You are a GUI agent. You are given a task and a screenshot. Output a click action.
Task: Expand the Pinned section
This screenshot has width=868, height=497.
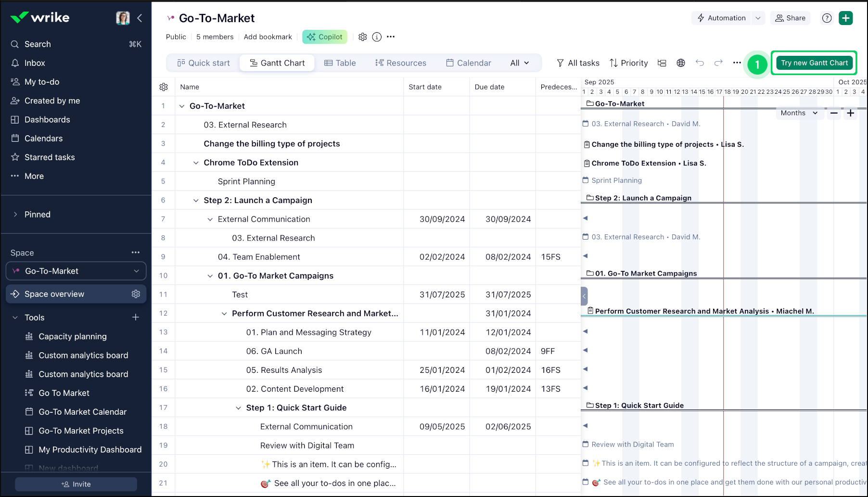pos(15,215)
